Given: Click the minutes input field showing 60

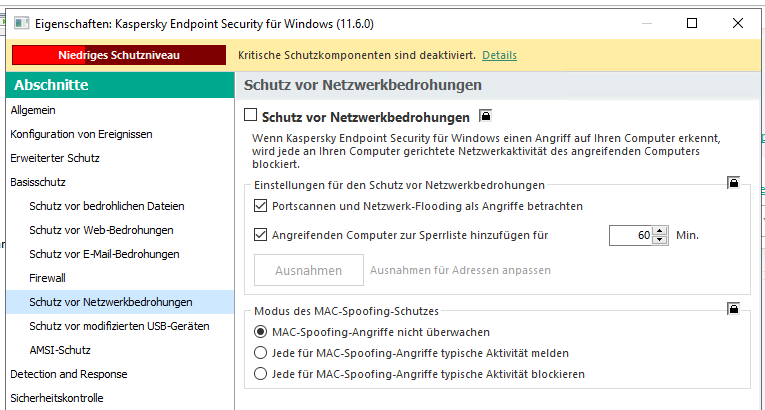Looking at the screenshot, I should (630, 236).
